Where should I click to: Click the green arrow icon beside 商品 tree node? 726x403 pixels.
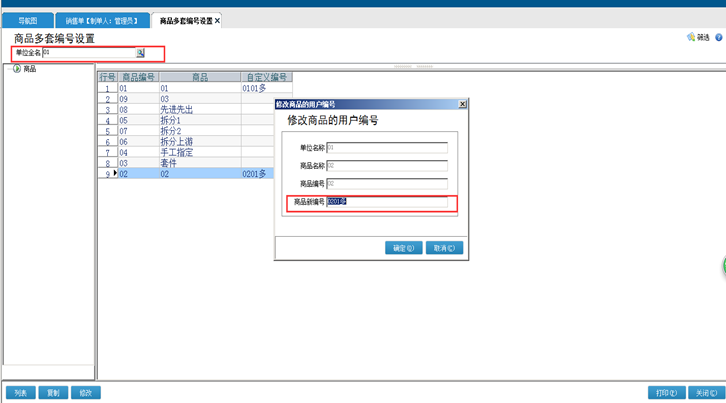pos(17,69)
